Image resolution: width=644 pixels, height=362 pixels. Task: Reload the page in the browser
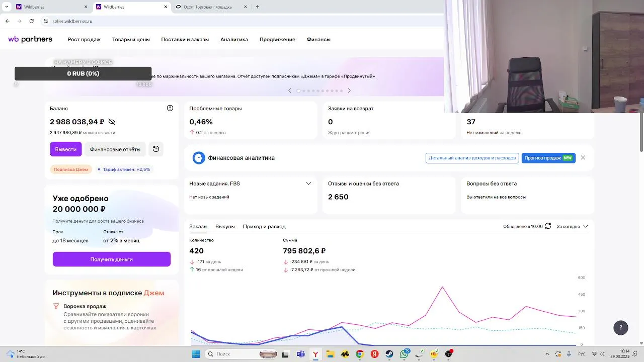coord(31,21)
